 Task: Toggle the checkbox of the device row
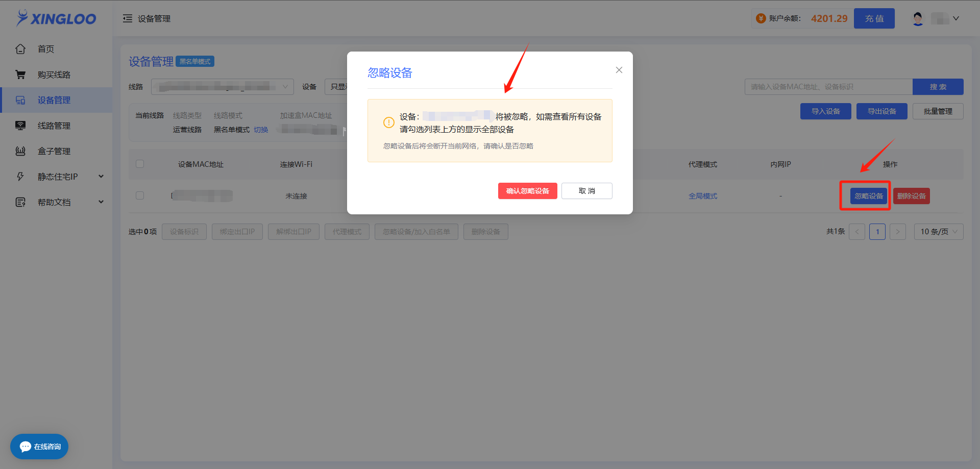pyautogui.click(x=140, y=195)
